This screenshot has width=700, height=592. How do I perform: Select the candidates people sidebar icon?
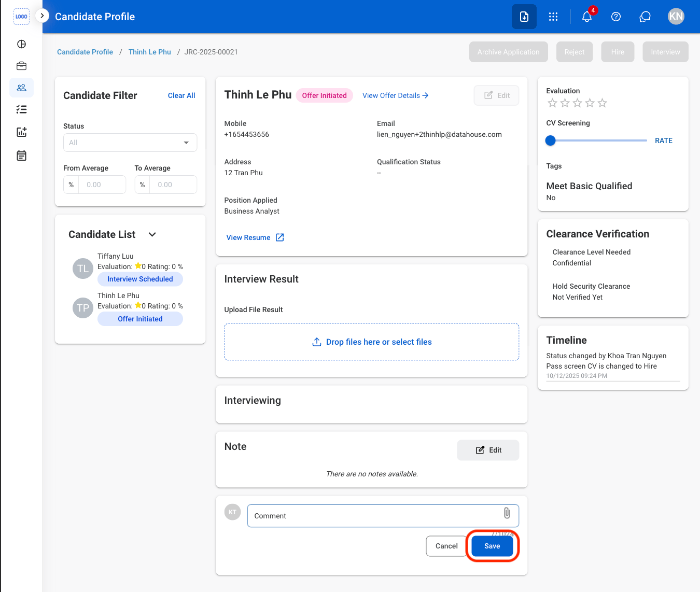click(21, 88)
